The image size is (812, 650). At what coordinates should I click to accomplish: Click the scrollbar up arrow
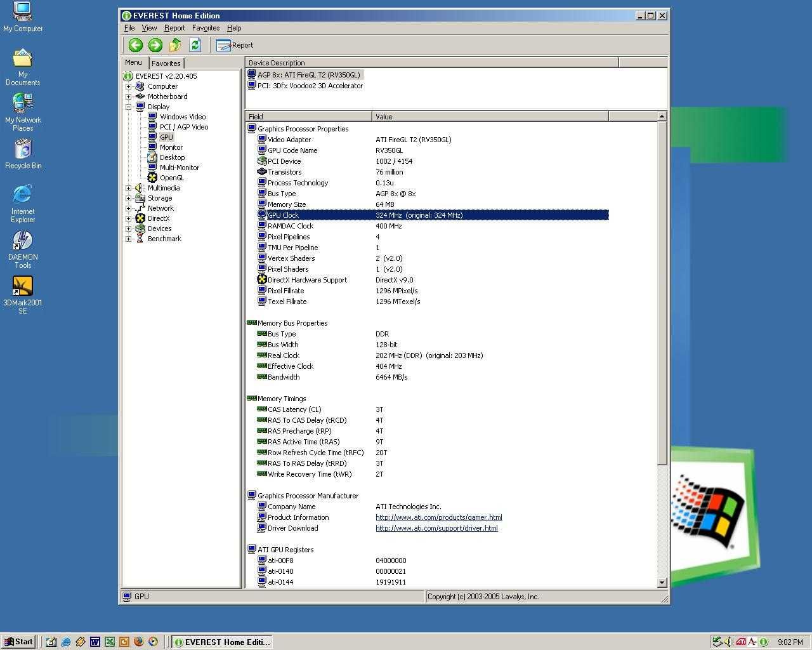pyautogui.click(x=662, y=116)
